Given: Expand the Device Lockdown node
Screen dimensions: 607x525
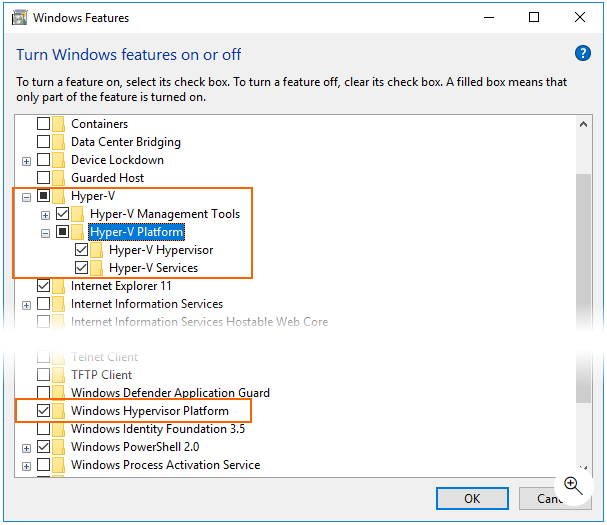Looking at the screenshot, I should click(x=26, y=160).
